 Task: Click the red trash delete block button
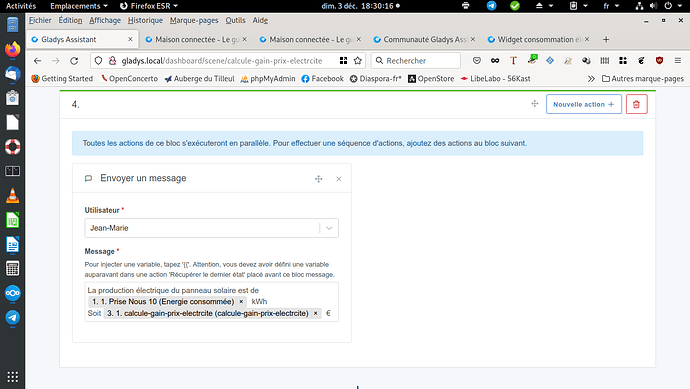pos(636,104)
